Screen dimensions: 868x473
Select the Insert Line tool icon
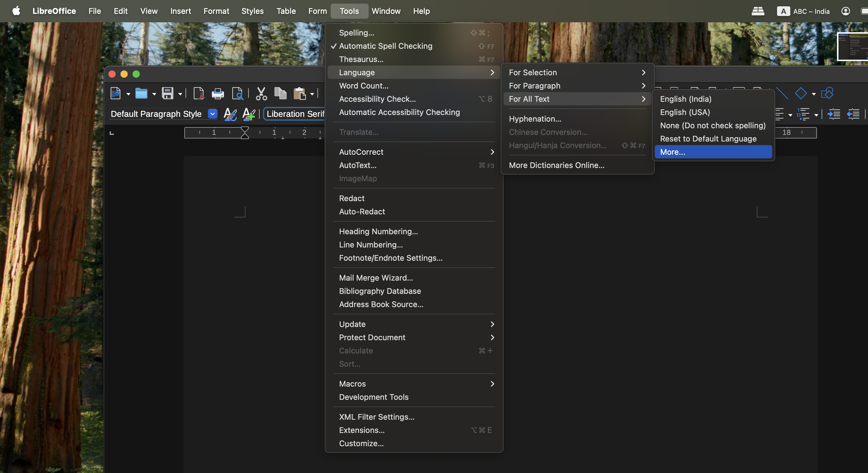coord(782,93)
